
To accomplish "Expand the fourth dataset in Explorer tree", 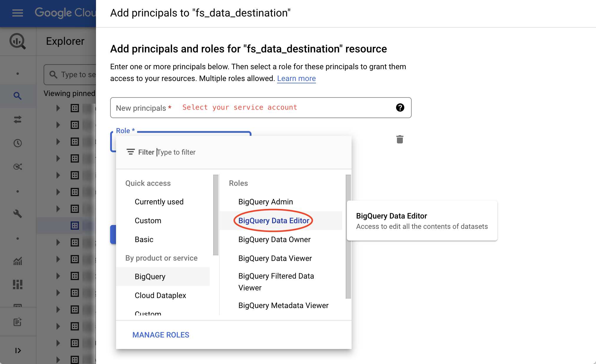I will tap(58, 158).
